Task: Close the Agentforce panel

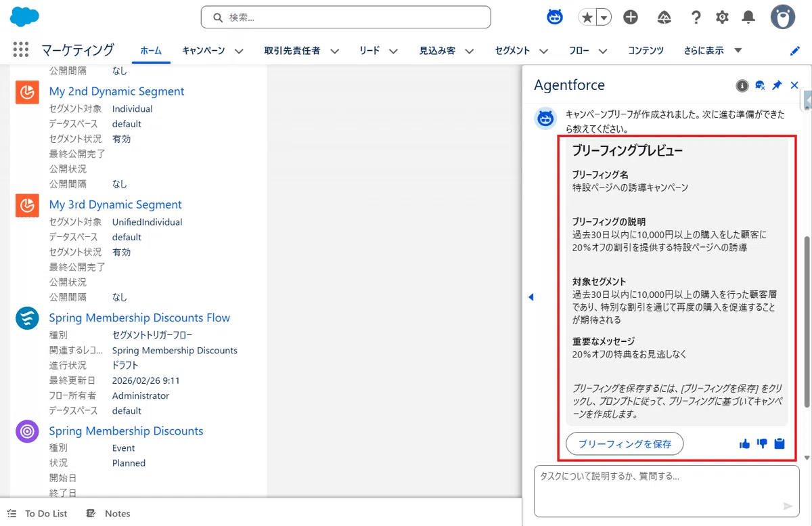Action: pyautogui.click(x=794, y=85)
